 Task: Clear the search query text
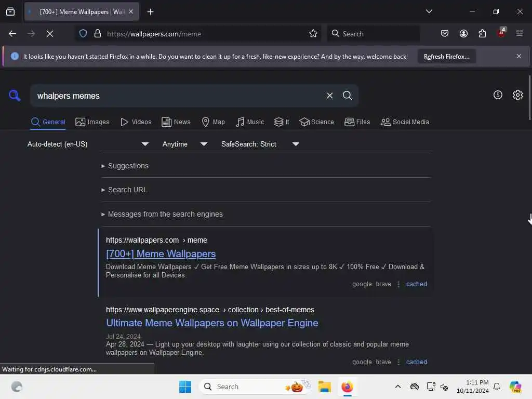pyautogui.click(x=329, y=96)
